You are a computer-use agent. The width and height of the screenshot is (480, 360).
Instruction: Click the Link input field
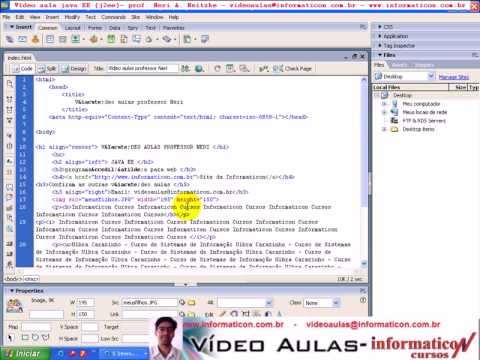[x=149, y=314]
